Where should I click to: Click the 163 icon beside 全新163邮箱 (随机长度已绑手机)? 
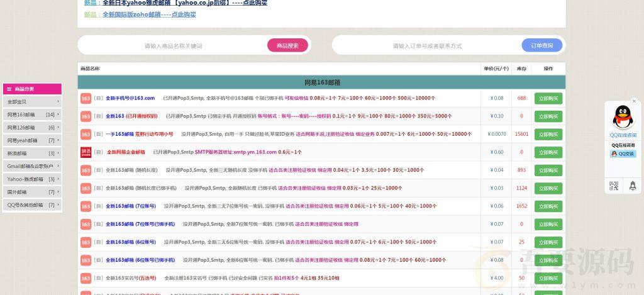(86, 188)
